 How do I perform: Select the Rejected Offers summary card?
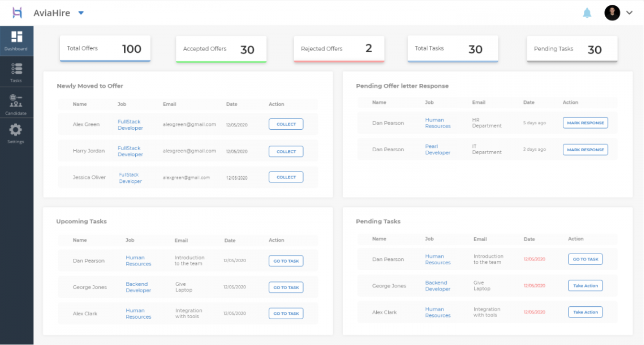(339, 49)
